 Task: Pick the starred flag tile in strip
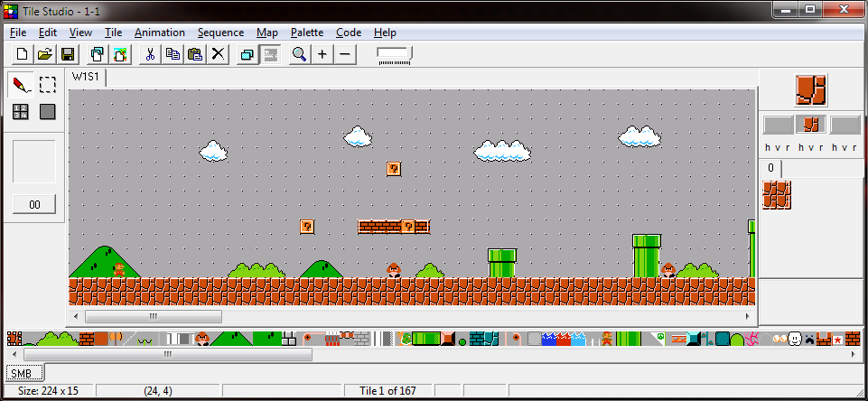pos(838,339)
